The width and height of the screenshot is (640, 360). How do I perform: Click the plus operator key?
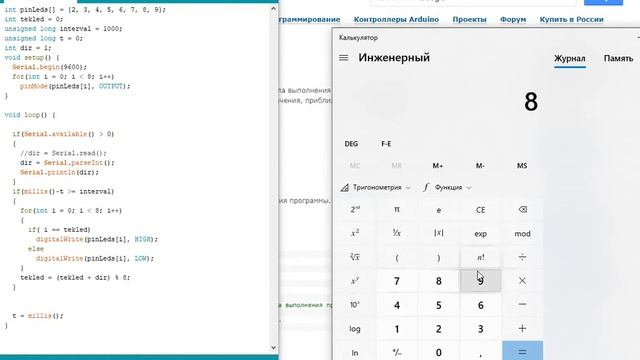[x=522, y=329]
